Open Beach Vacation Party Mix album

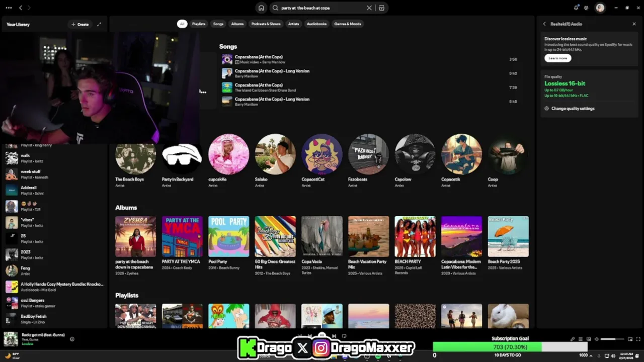click(368, 245)
